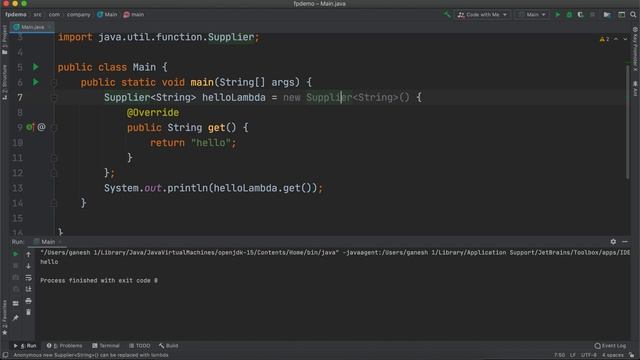Image resolution: width=640 pixels, height=360 pixels.
Task: Click run gutter arrow beside main method
Action: [x=36, y=82]
